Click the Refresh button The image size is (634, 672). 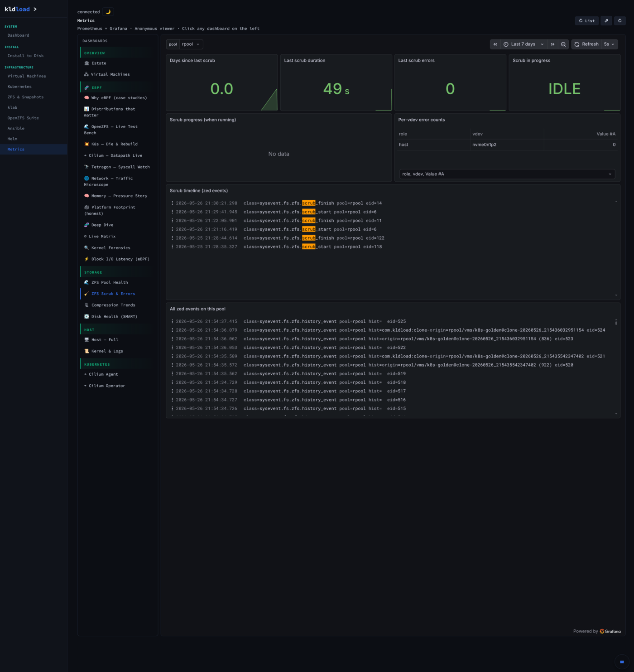coord(586,44)
